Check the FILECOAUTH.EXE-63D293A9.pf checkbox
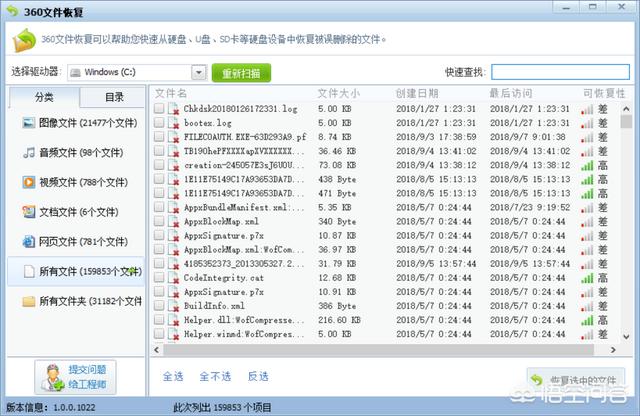The image size is (640, 416). (x=159, y=136)
